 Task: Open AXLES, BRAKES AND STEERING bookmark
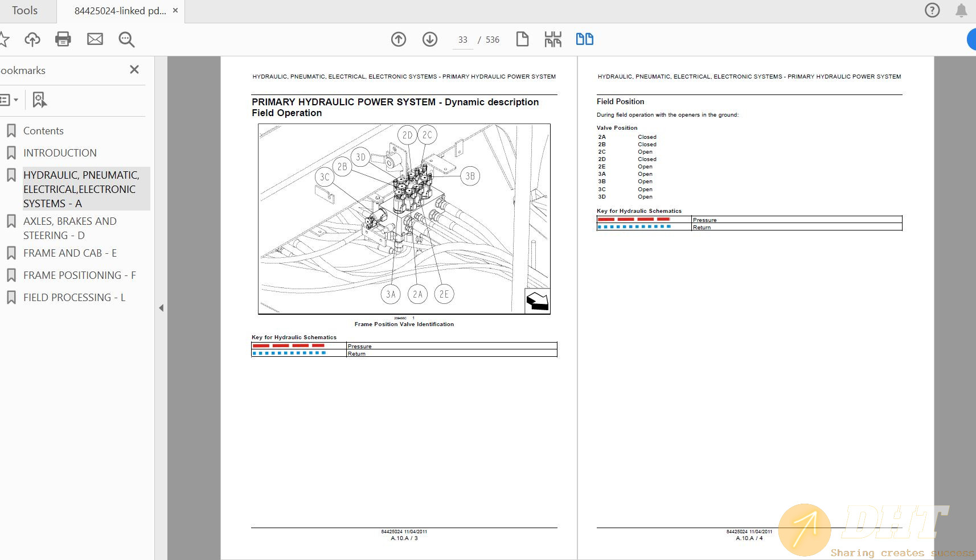click(70, 228)
